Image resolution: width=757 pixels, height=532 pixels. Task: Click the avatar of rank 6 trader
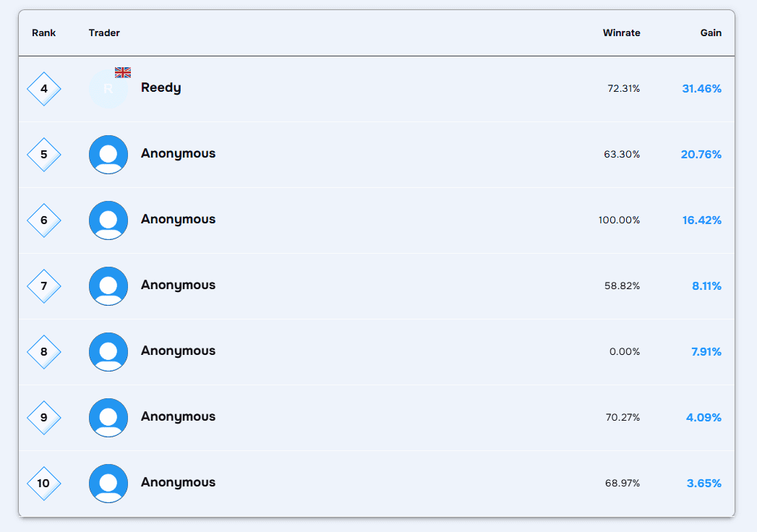108,220
